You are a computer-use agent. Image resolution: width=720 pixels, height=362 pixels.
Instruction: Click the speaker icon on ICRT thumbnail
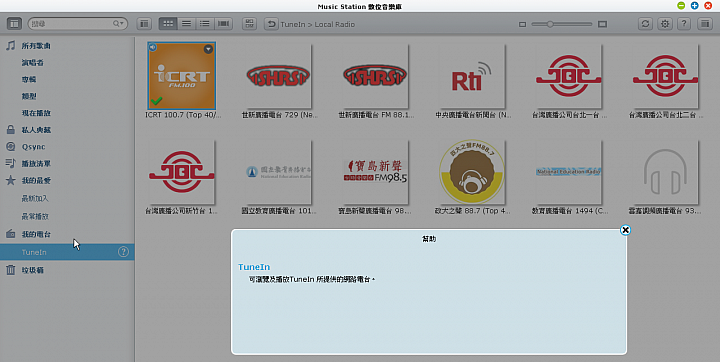153,47
